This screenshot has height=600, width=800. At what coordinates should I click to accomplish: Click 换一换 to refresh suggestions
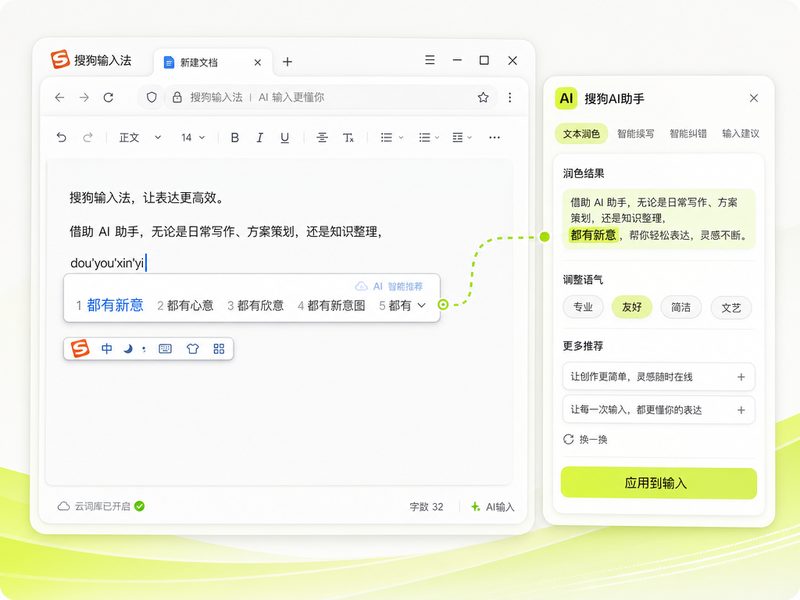click(585, 439)
